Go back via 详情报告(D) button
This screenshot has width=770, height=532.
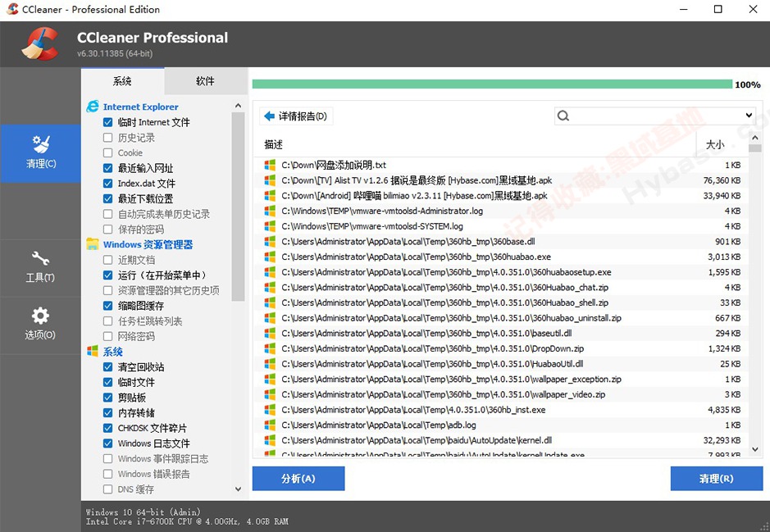point(296,116)
